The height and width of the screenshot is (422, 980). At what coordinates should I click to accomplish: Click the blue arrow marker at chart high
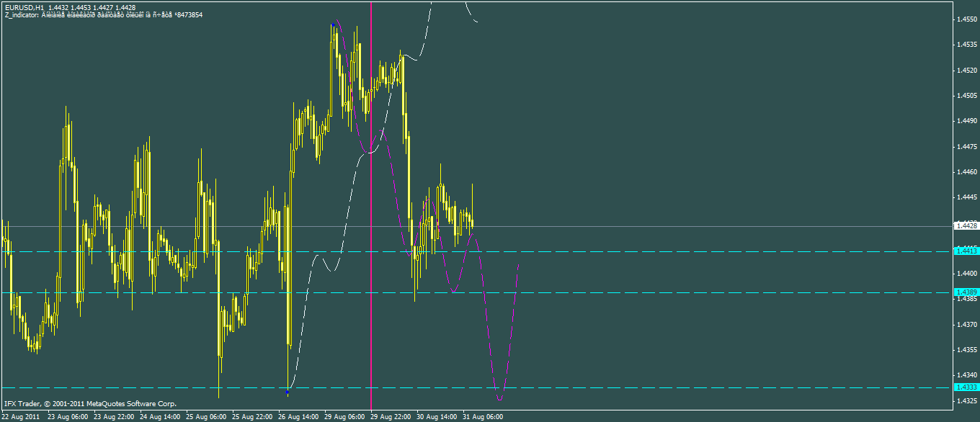point(332,25)
